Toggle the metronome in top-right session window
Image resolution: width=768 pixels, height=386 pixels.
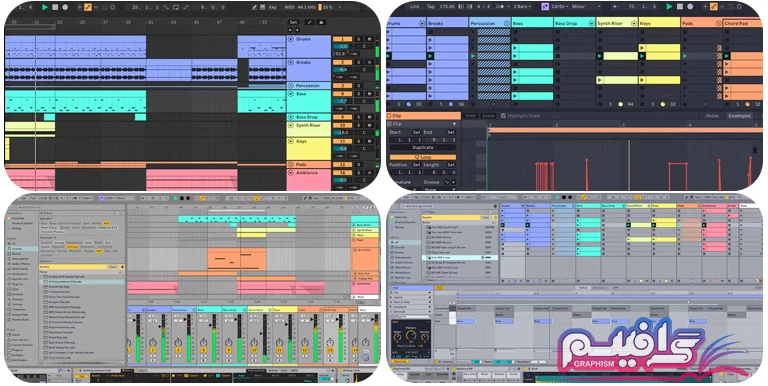[501, 6]
